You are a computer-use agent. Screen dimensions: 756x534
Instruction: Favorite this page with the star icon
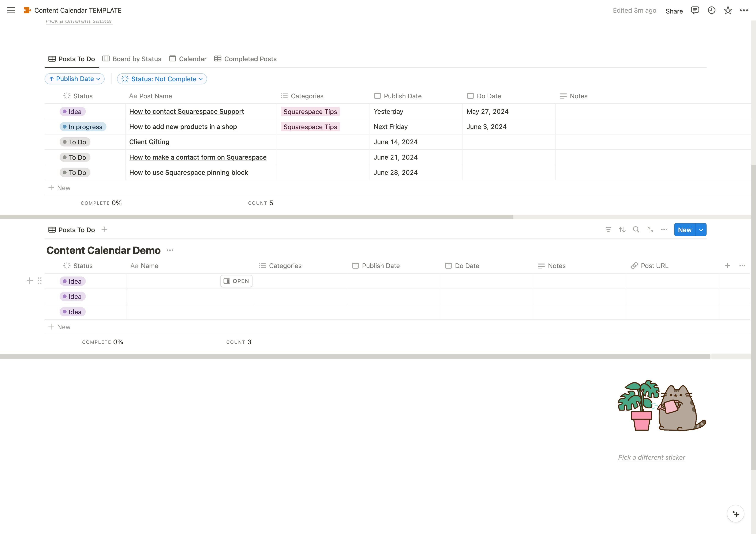[x=728, y=11]
